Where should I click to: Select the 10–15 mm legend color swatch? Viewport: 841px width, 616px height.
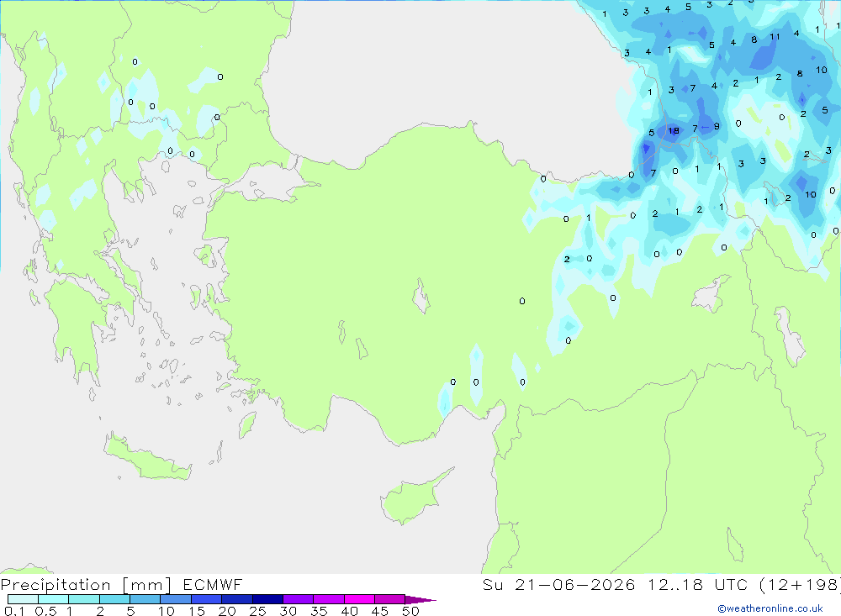pos(176,599)
